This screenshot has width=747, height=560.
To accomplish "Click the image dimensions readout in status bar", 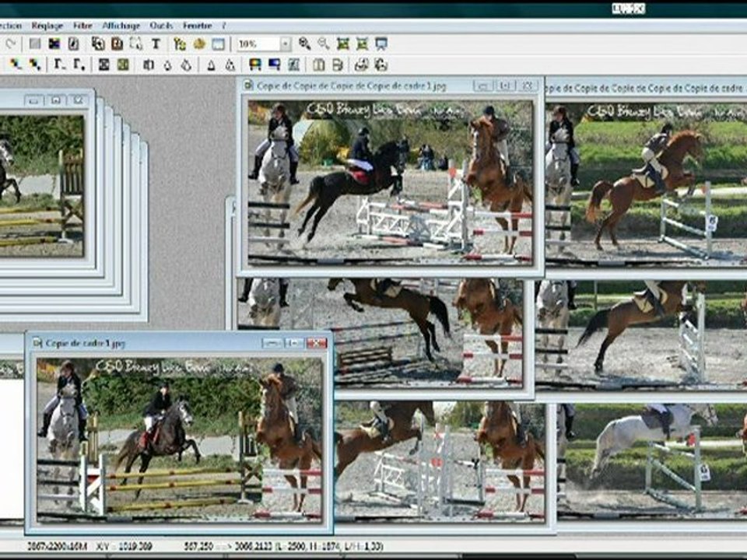I will pyautogui.click(x=57, y=546).
